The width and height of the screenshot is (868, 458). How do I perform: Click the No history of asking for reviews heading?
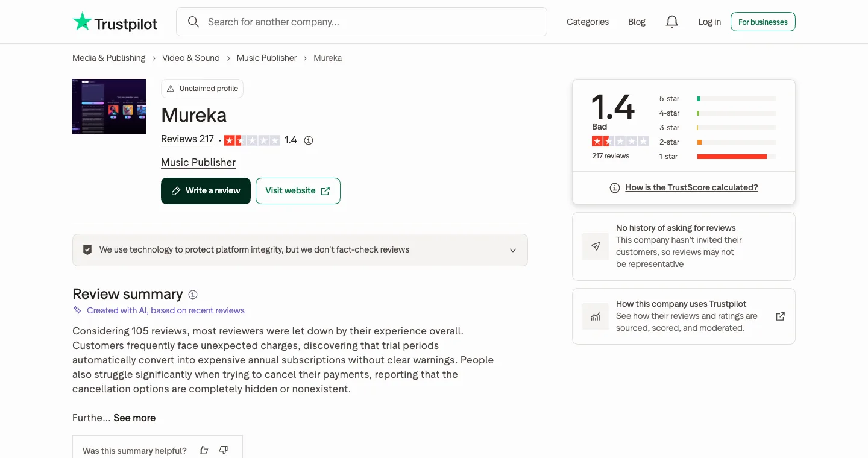676,228
